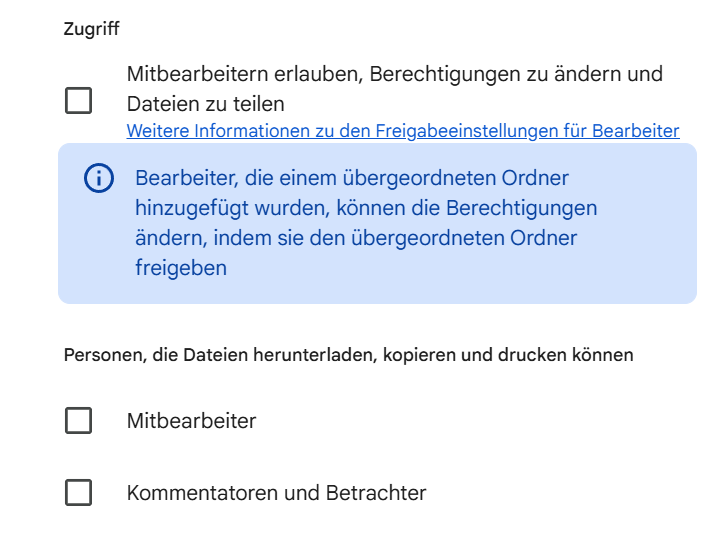Click the info icon in blue banner
This screenshot has height=547, width=723.
98,179
